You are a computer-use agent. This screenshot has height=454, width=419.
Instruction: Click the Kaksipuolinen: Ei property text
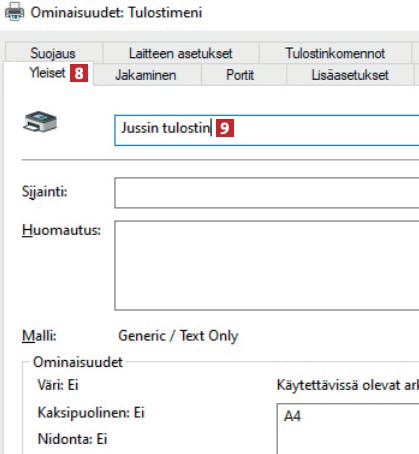point(91,412)
